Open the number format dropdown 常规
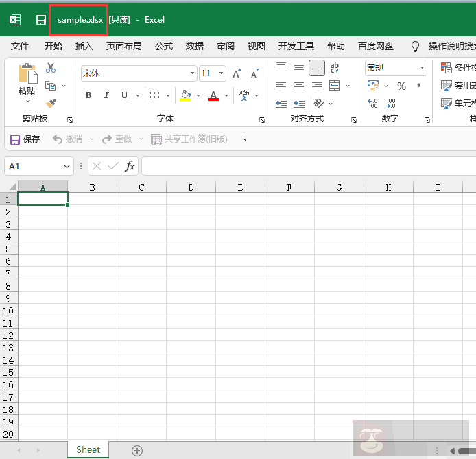476x459 pixels. [x=422, y=68]
